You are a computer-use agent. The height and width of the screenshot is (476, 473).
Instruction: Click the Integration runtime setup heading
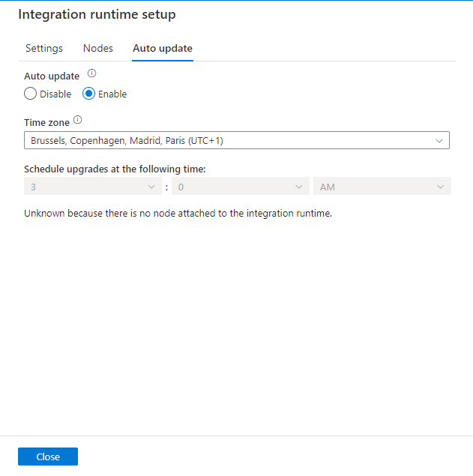(97, 14)
